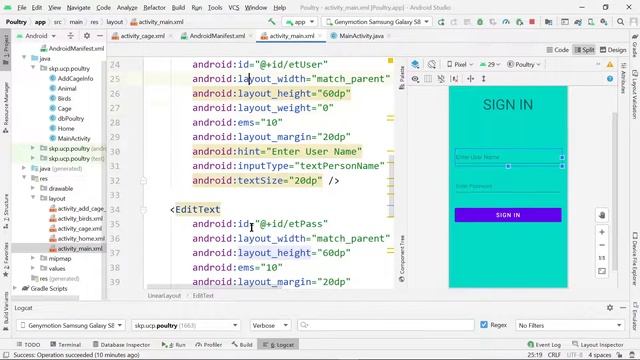
Task: Click zoom to fit screen icon
Action: pos(602,271)
